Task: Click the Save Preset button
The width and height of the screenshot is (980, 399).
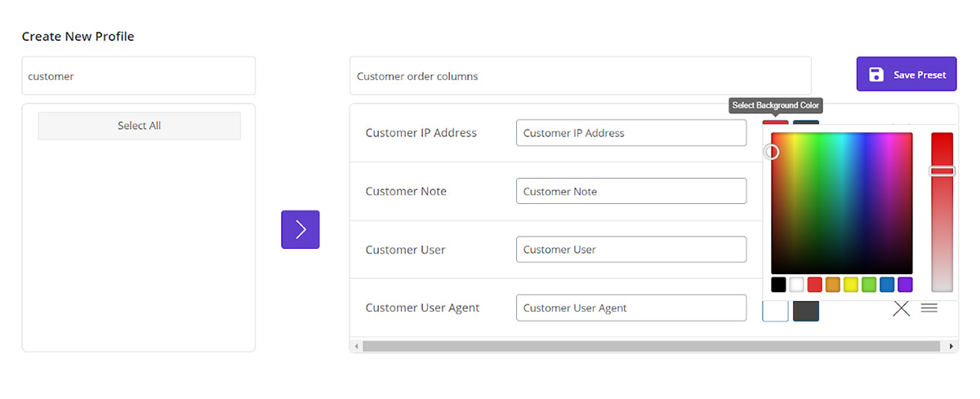Action: point(906,74)
